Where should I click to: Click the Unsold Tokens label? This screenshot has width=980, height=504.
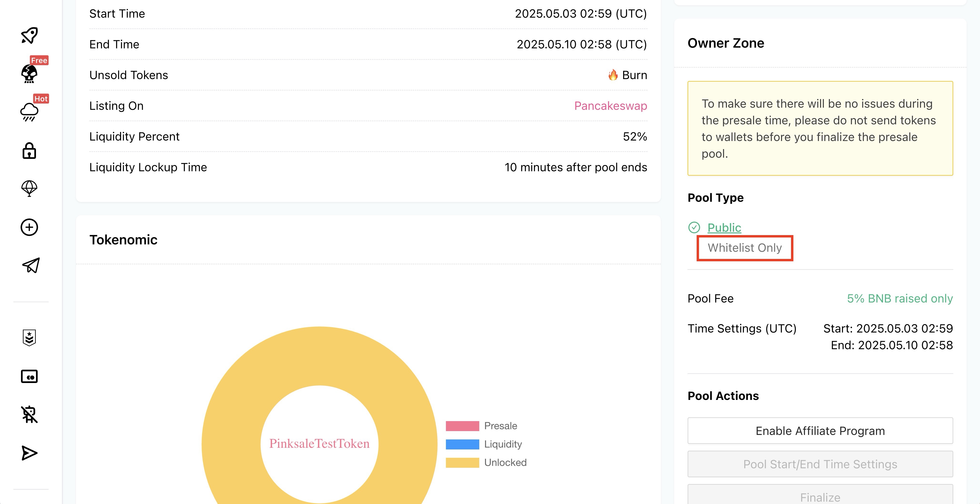pos(129,75)
